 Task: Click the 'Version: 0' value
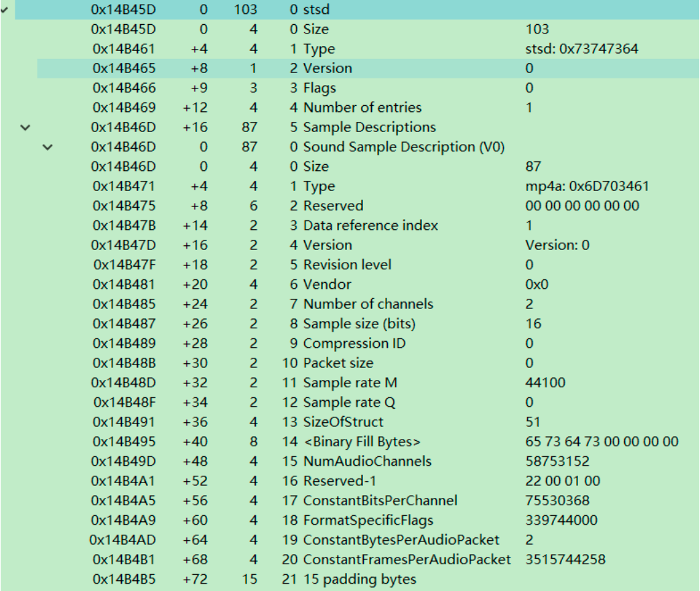pyautogui.click(x=557, y=245)
